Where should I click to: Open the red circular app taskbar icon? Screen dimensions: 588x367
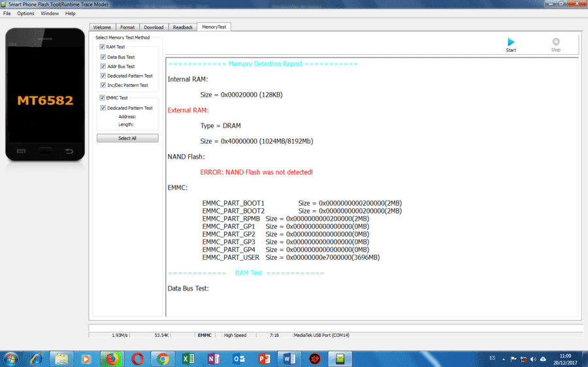(x=315, y=359)
